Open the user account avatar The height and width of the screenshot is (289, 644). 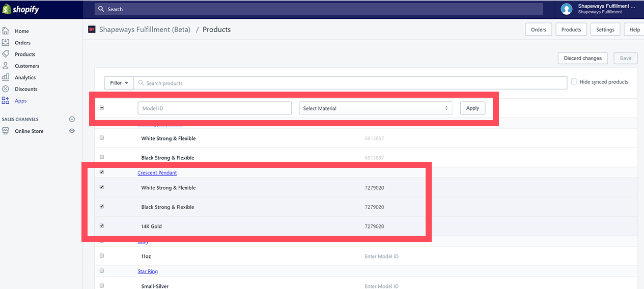pos(567,9)
